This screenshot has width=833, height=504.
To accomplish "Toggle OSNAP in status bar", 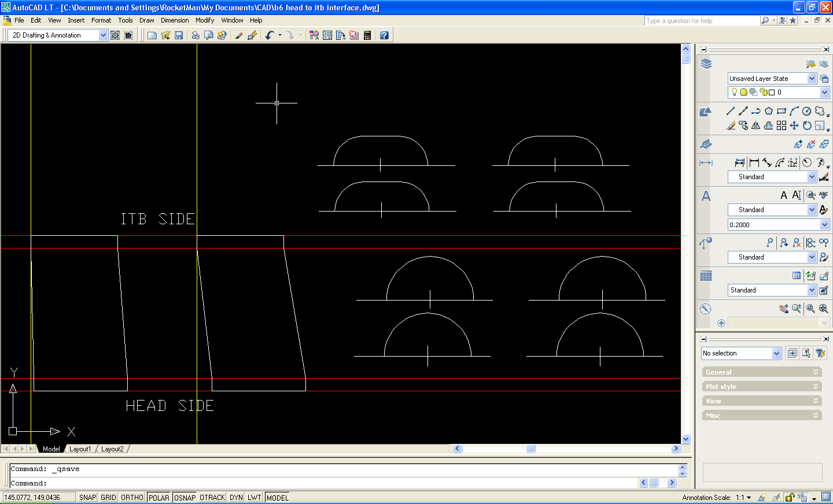I will tap(185, 498).
